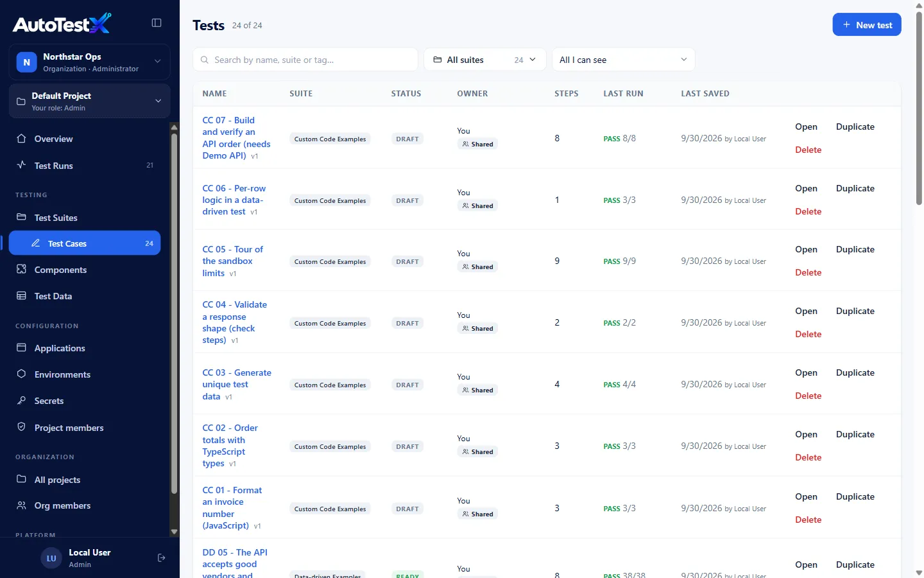This screenshot has height=578, width=924.
Task: Click the log out icon beside Local User
Action: pos(162,558)
